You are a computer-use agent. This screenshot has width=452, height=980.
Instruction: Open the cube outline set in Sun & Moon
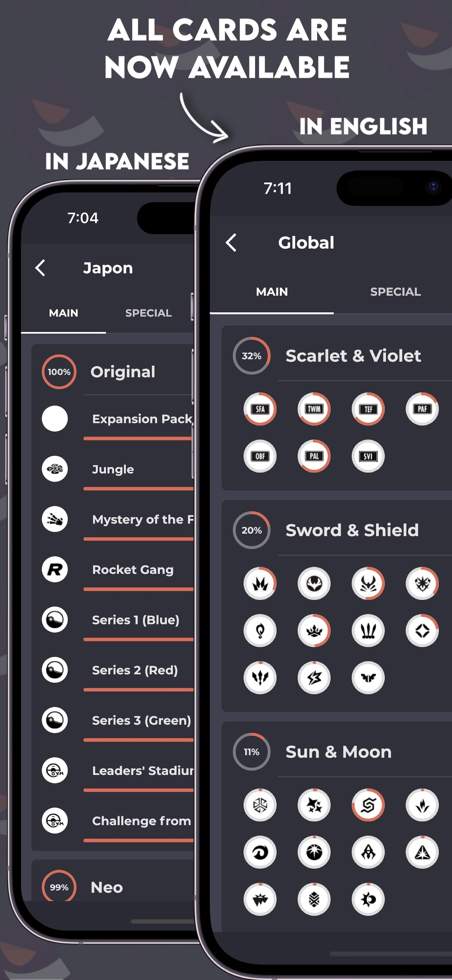coord(260,805)
